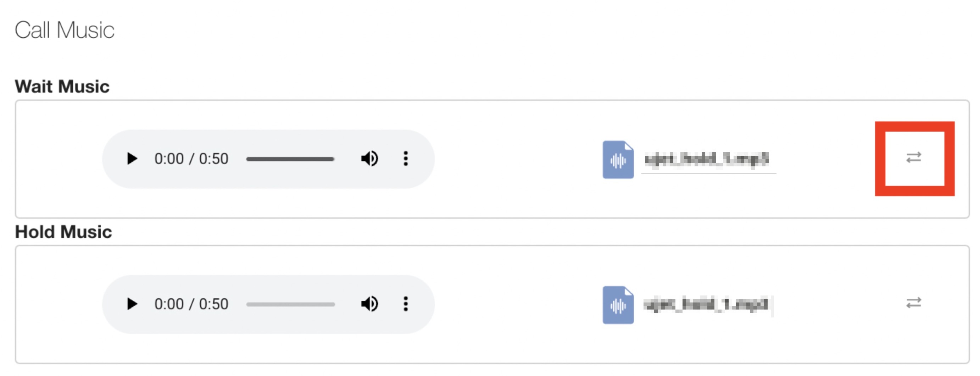Open the Wait Music mp3 file link
Image resolution: width=980 pixels, height=376 pixels.
click(x=707, y=159)
